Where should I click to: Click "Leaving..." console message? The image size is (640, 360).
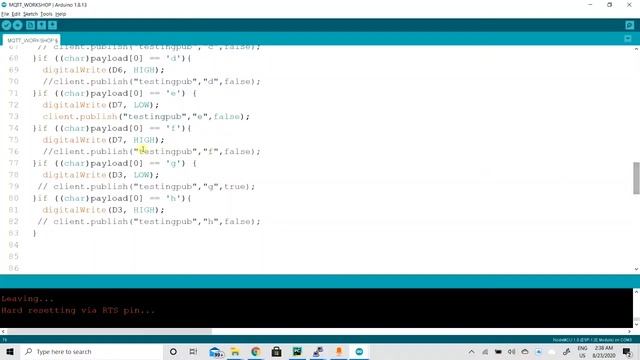click(27, 299)
